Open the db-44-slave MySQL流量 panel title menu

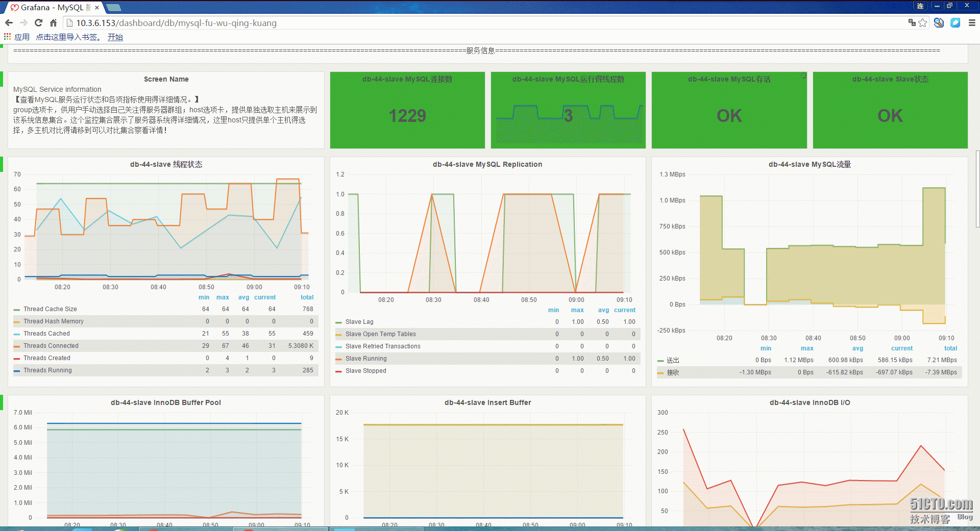[x=810, y=164]
